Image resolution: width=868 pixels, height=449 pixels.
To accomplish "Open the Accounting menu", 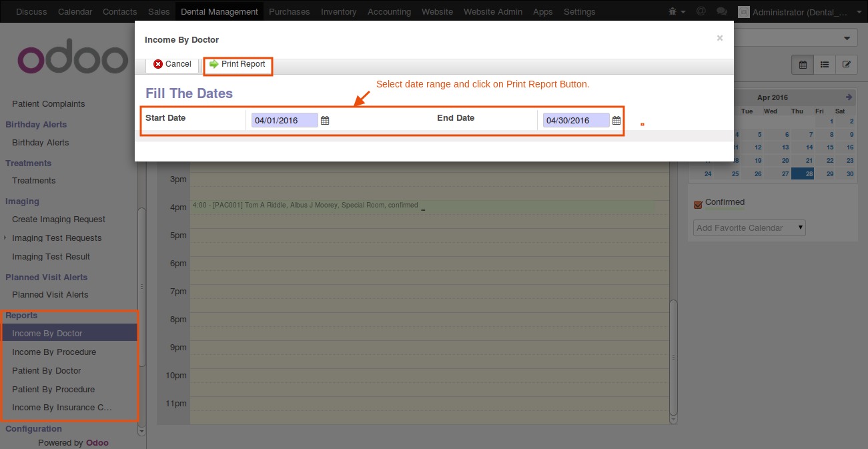I will tap(389, 12).
